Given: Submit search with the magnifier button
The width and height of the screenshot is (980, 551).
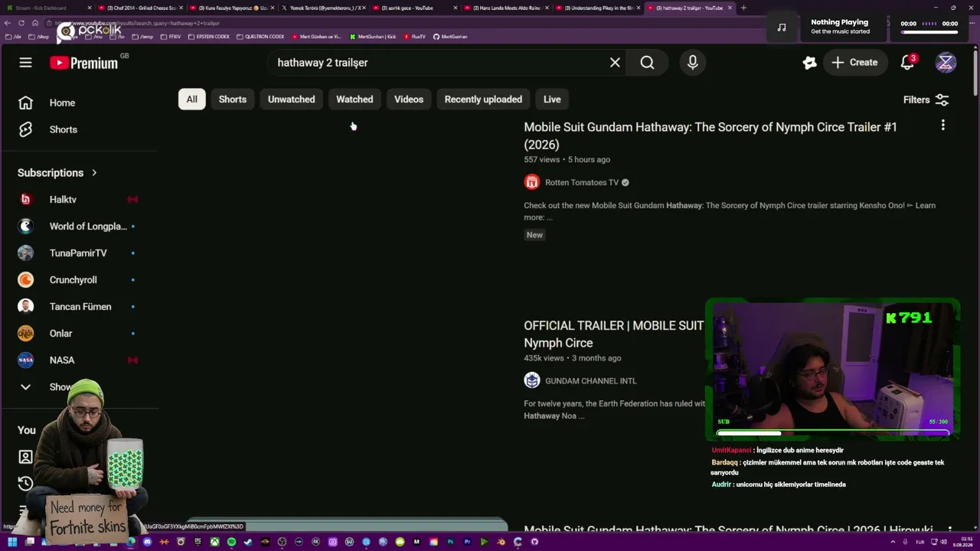Looking at the screenshot, I should (647, 63).
